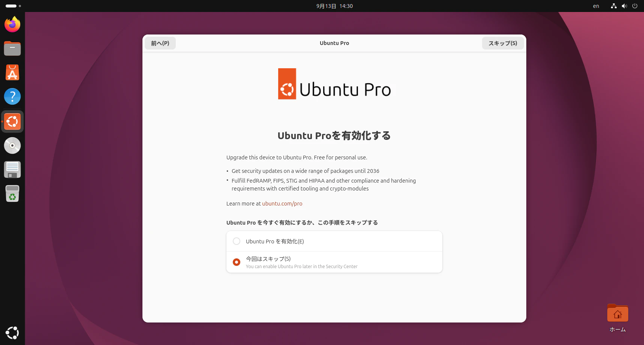Open the en input source indicator
644x345 pixels.
tap(596, 6)
